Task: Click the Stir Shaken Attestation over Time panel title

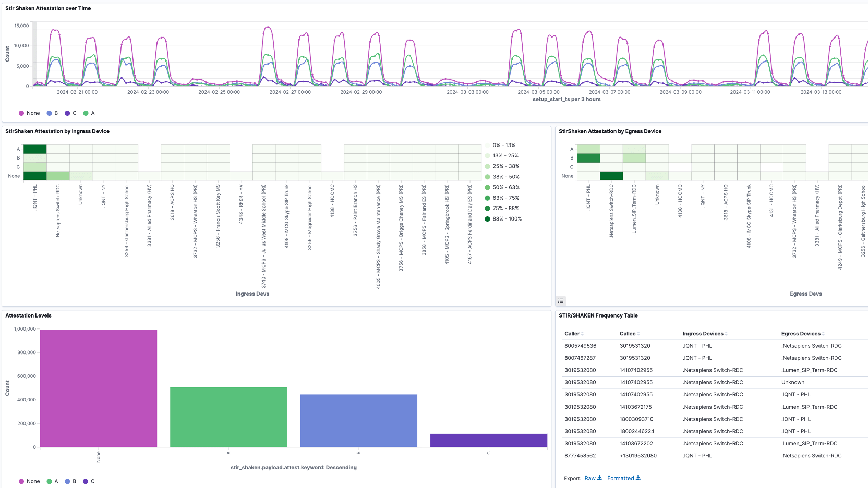Action: (48, 8)
